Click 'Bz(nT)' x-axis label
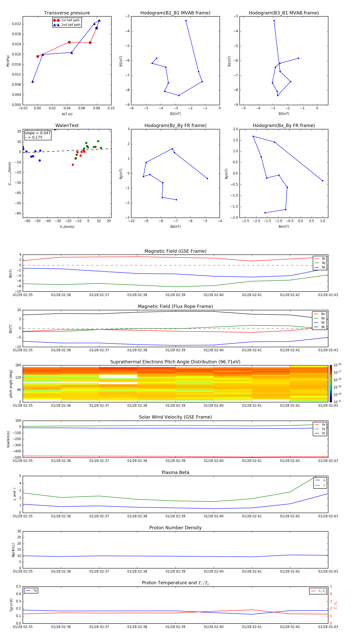Screen dimensions: 351x644 click(x=175, y=227)
